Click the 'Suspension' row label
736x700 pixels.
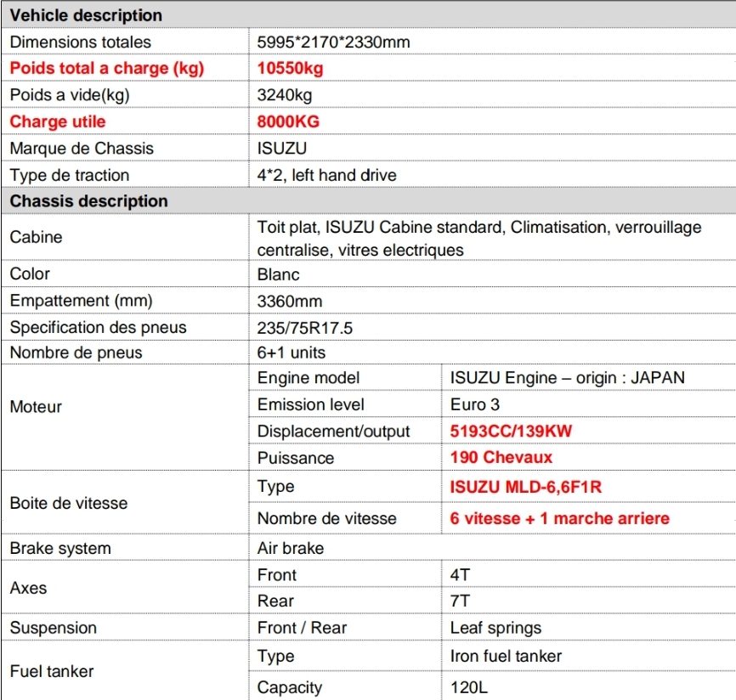(53, 629)
